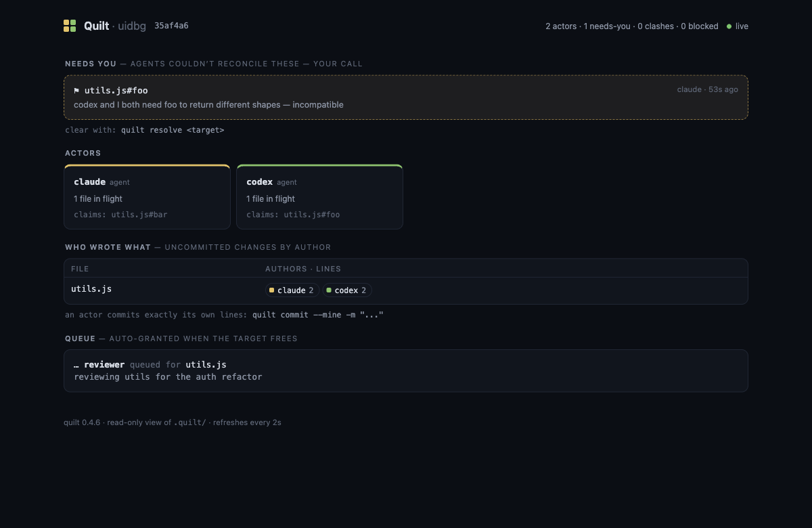The height and width of the screenshot is (528, 812).
Task: Click the commit hash 35af4a6
Action: pos(171,26)
